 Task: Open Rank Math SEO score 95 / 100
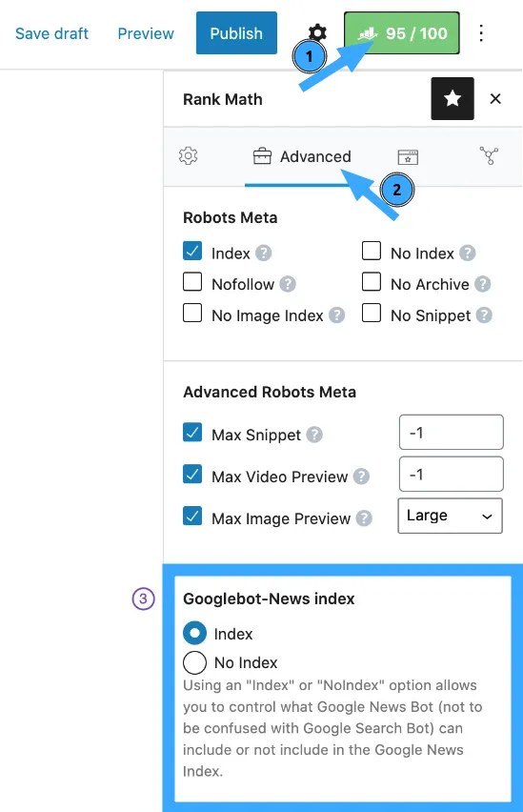click(402, 33)
